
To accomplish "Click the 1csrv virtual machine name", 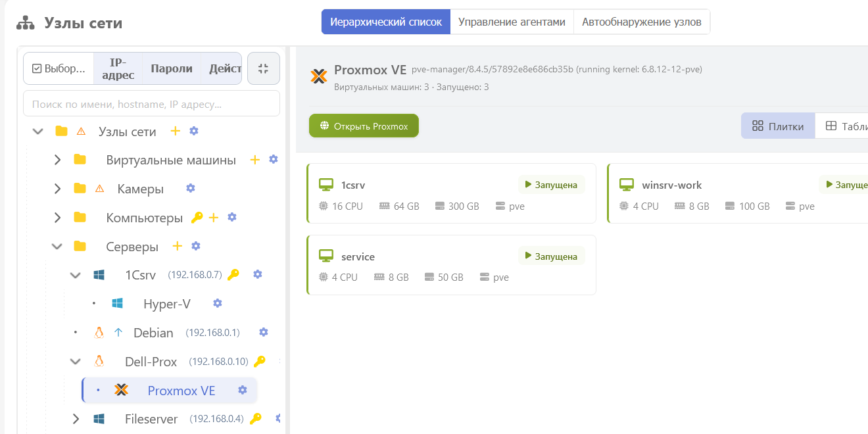I will (x=353, y=185).
